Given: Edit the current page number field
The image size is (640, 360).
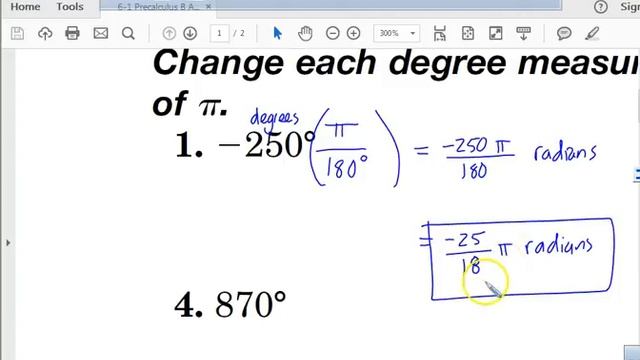Looking at the screenshot, I should point(219,33).
